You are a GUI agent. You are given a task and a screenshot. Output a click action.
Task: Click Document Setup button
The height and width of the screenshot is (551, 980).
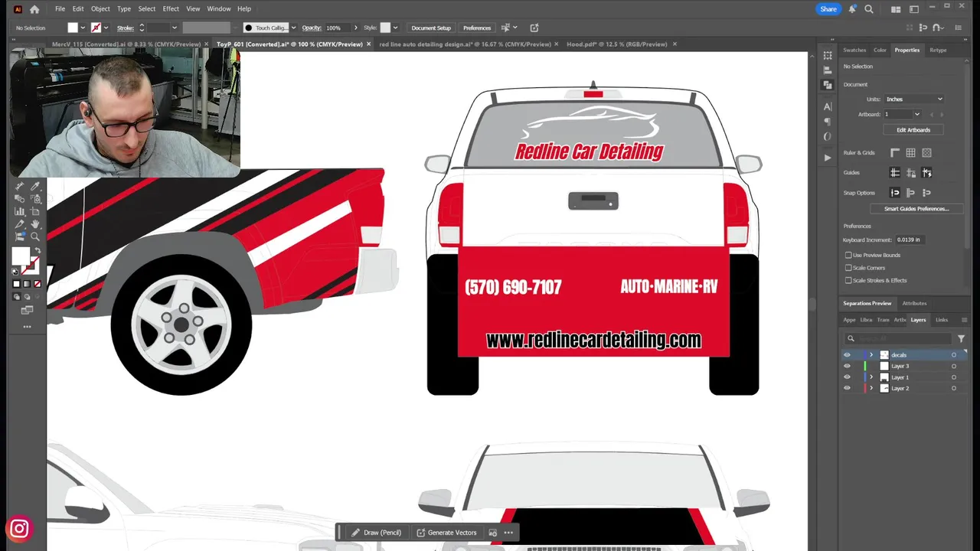(x=431, y=28)
